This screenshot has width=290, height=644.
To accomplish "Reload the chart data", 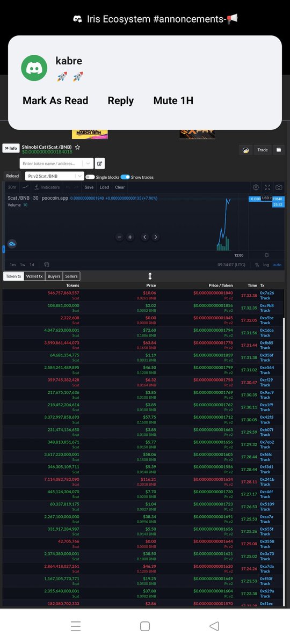I will (x=12, y=176).
